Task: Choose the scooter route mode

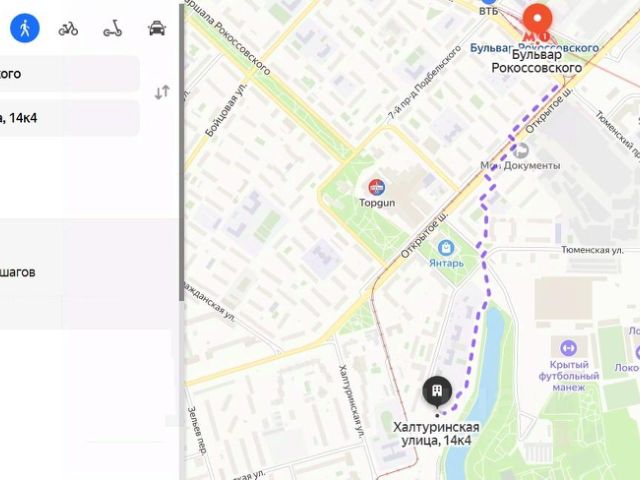Action: (113, 29)
